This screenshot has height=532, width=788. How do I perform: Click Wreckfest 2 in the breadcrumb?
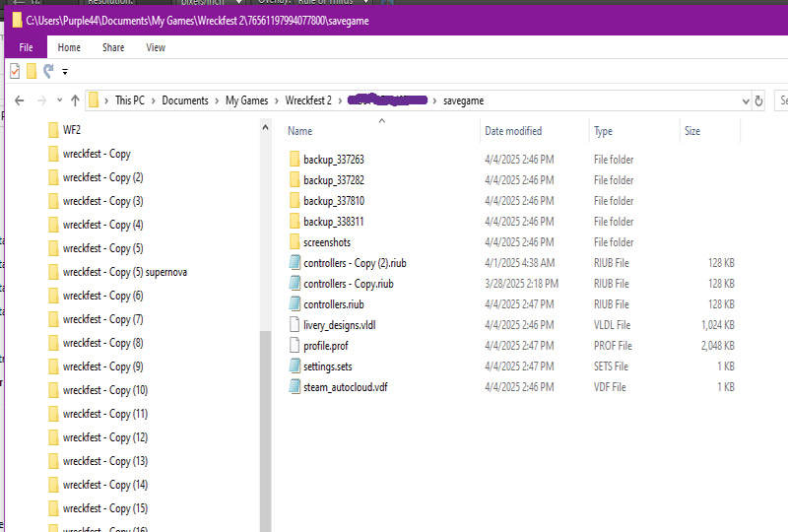[x=308, y=100]
